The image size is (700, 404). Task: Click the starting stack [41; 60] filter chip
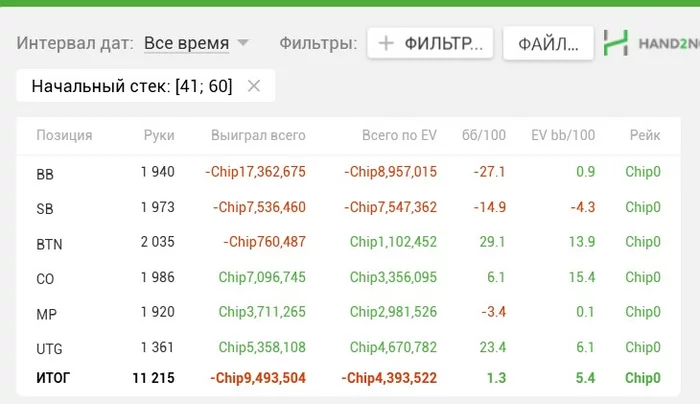tap(132, 86)
